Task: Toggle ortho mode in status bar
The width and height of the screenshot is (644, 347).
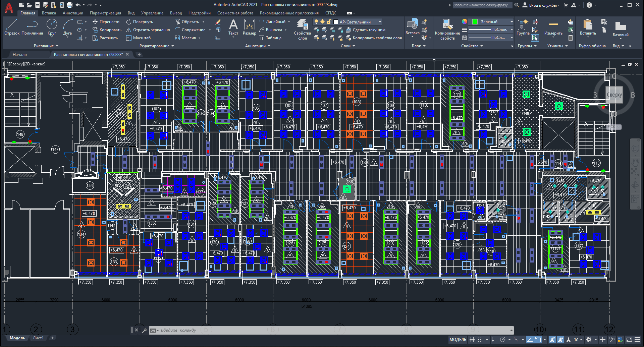Action: [494, 340]
